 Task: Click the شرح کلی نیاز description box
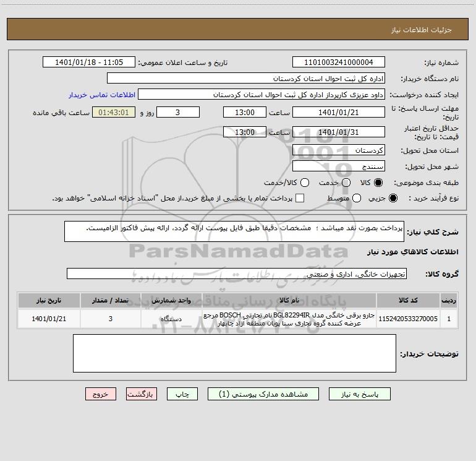(x=234, y=231)
